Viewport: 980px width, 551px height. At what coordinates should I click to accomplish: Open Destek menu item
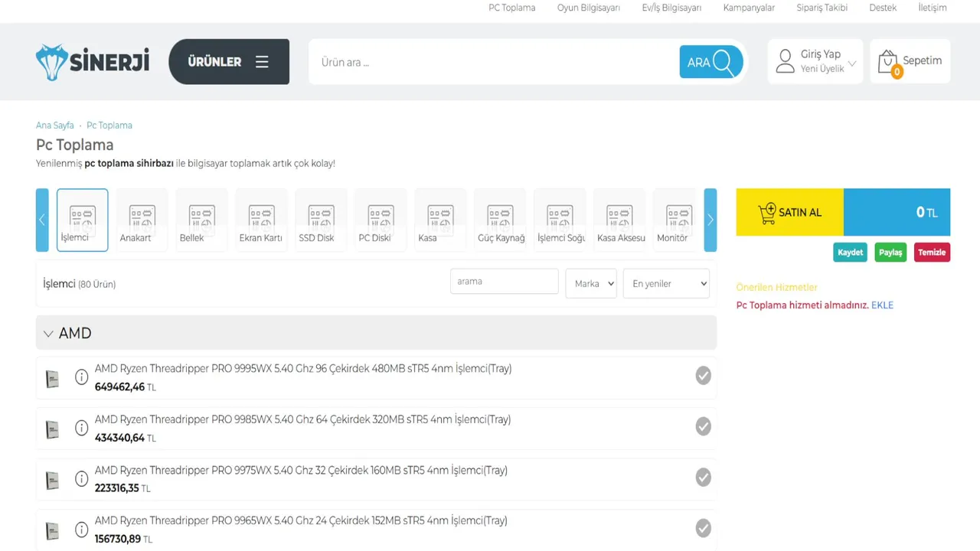[883, 8]
